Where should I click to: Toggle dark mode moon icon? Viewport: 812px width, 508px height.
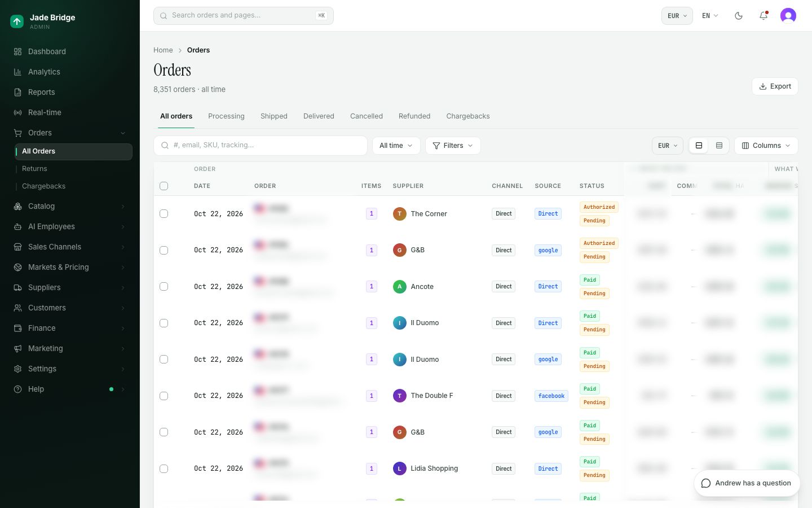(x=739, y=16)
